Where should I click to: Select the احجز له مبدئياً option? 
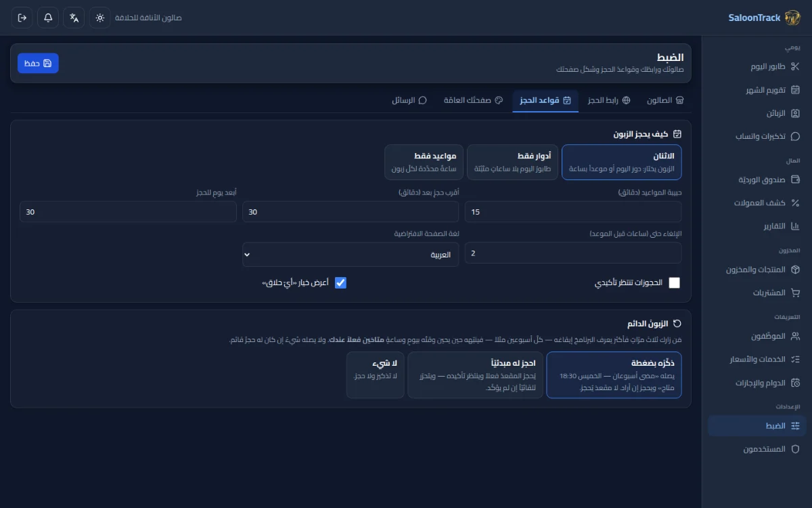tap(475, 375)
